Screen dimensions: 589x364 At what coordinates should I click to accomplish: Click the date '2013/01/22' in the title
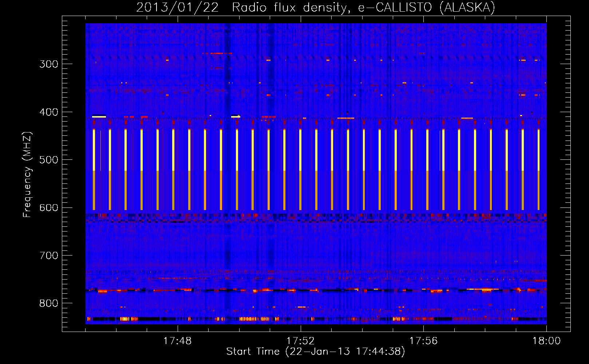(177, 7)
